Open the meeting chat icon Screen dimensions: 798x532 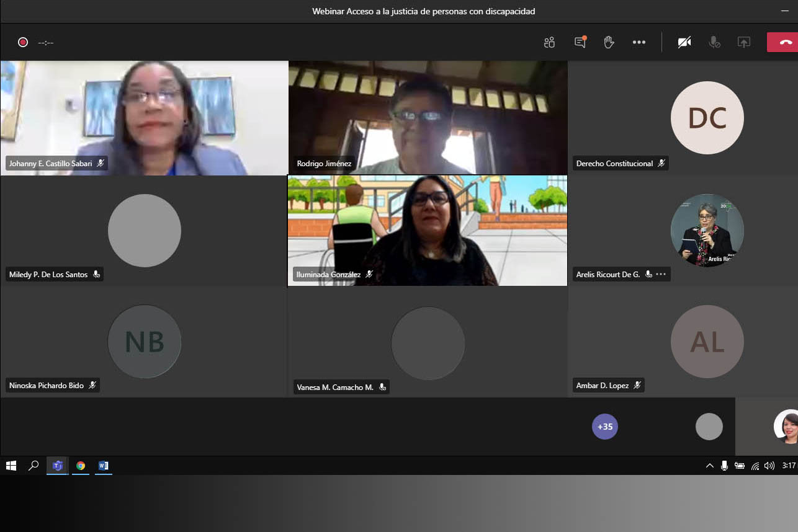pos(580,42)
